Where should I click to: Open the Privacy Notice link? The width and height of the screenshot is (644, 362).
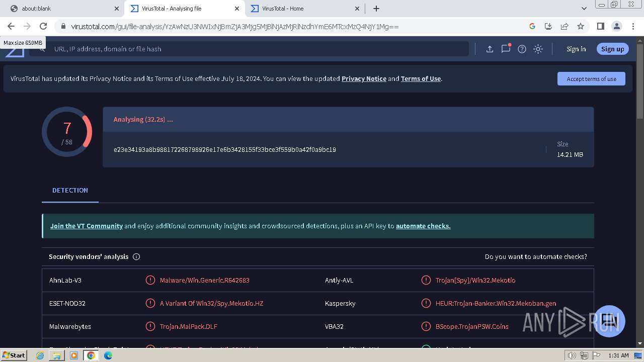click(x=364, y=78)
